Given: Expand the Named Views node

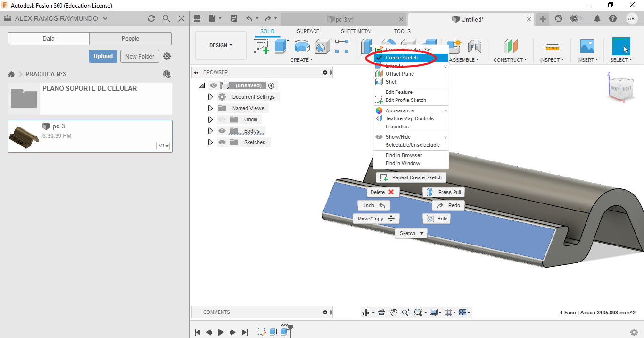Looking at the screenshot, I should pyautogui.click(x=211, y=108).
